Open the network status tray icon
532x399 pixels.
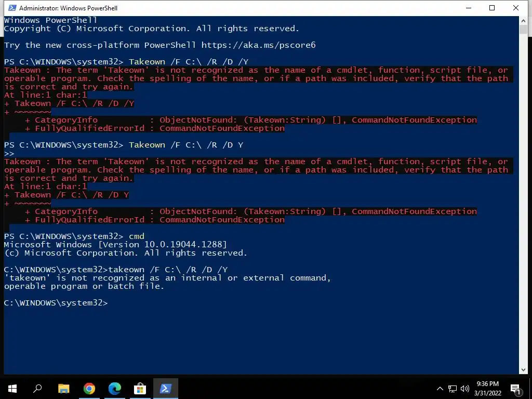coord(453,389)
